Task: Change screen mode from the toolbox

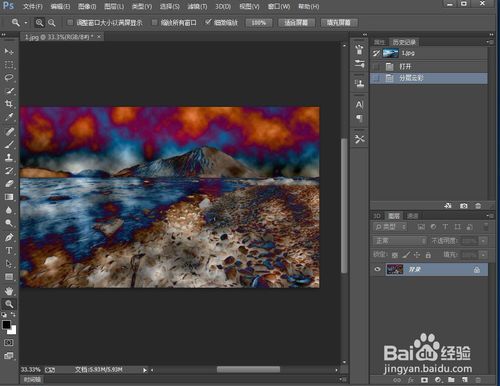Action: 9,356
